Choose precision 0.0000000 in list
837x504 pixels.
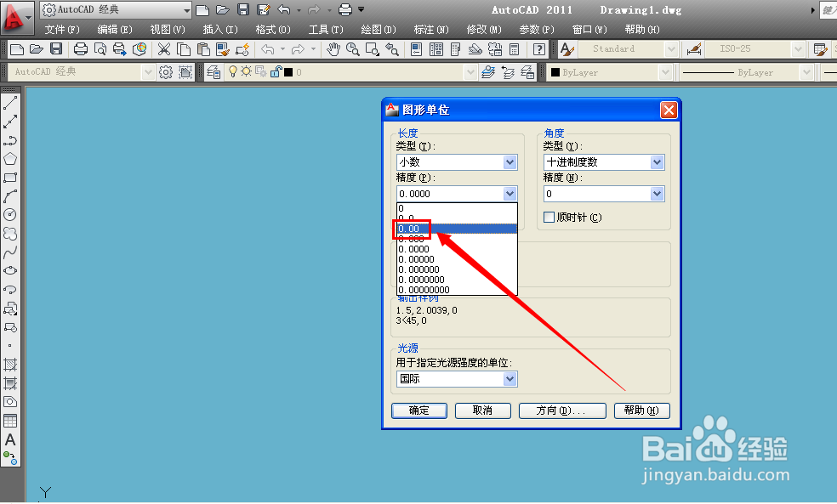point(457,280)
